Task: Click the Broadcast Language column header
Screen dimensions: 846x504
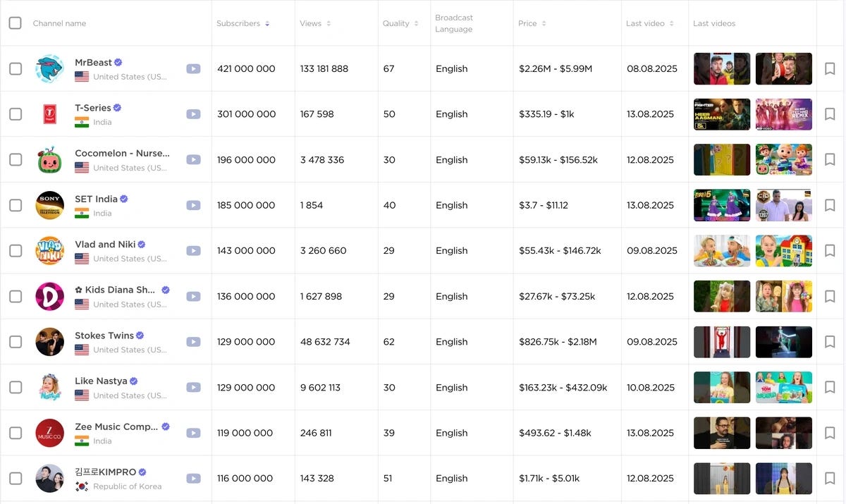Action: pyautogui.click(x=454, y=23)
